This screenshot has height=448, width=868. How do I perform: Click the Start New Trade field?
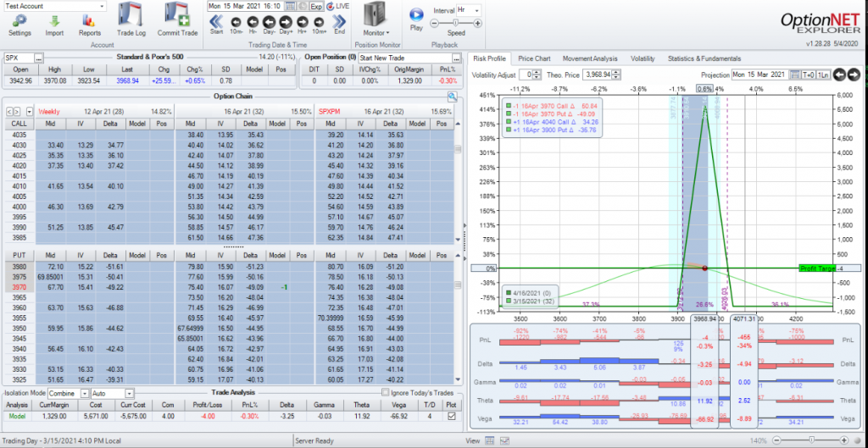404,58
